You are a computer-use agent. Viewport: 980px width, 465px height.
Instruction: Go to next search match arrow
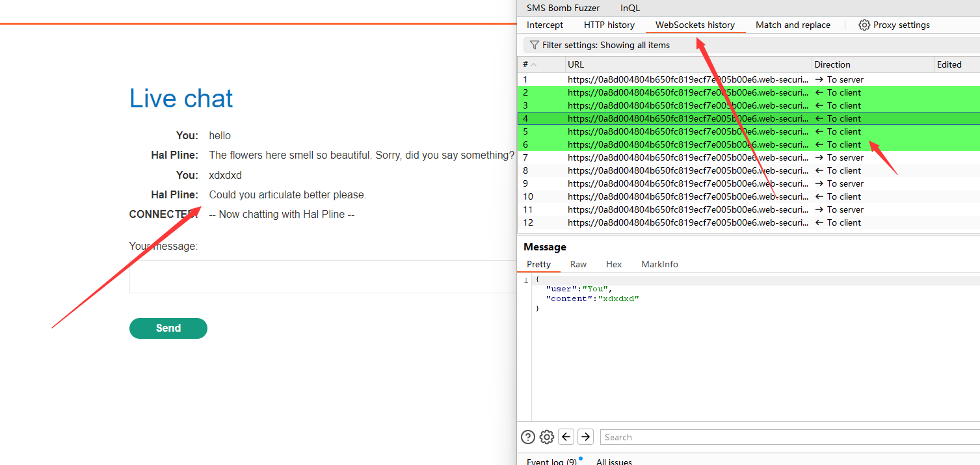click(585, 437)
